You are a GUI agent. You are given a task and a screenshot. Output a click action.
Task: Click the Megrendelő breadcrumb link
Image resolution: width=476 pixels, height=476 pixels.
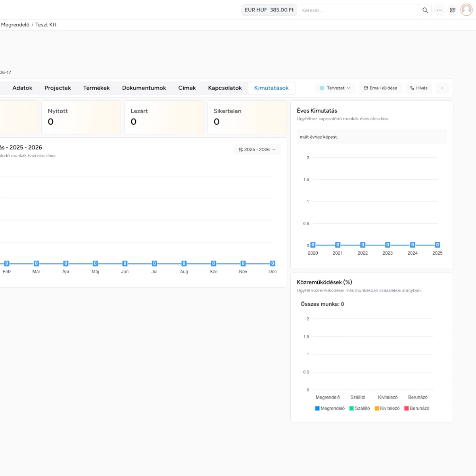tap(14, 25)
